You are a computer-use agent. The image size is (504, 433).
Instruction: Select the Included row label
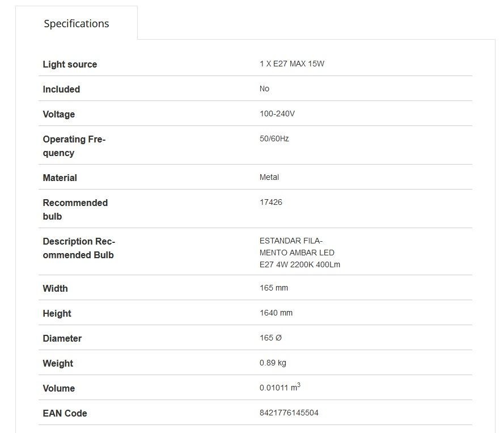[61, 89]
